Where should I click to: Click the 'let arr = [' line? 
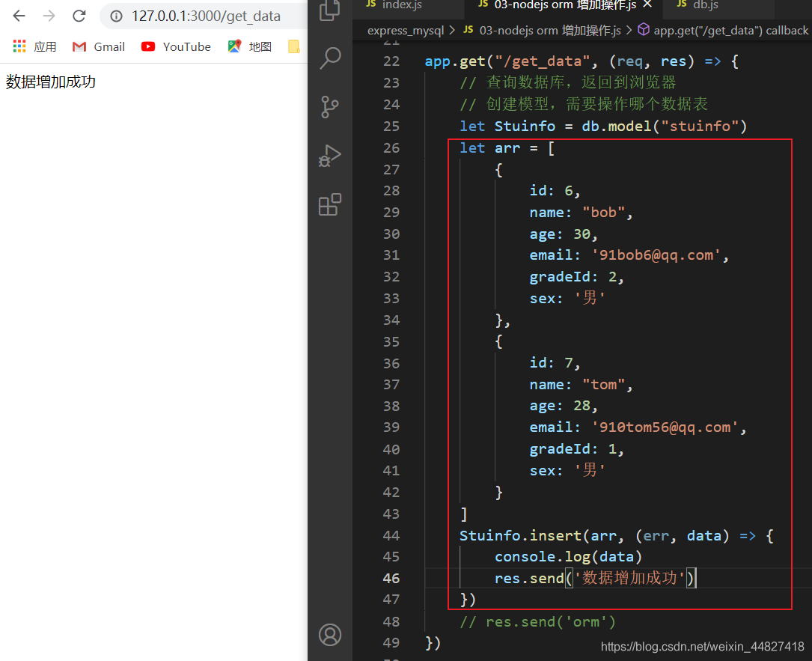[507, 148]
